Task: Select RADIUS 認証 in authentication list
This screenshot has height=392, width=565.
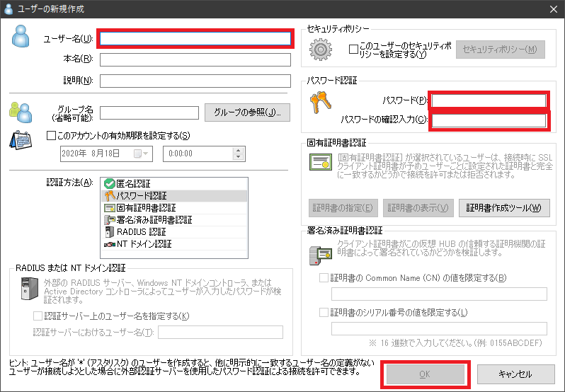Action: 174,232
